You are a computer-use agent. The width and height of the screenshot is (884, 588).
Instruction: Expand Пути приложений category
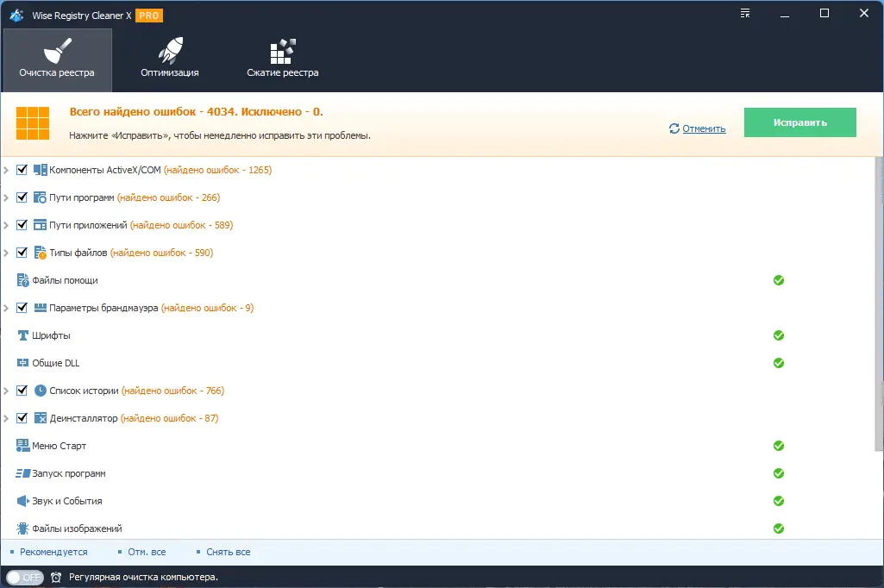click(6, 225)
